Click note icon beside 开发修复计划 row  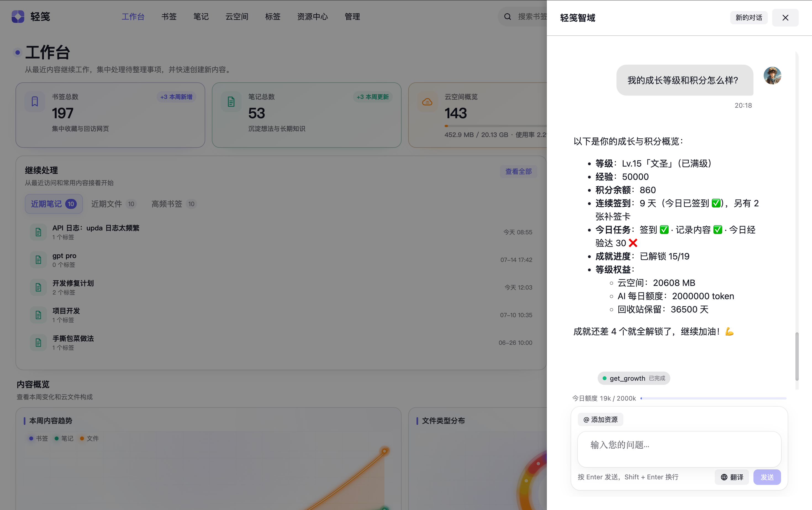point(38,287)
